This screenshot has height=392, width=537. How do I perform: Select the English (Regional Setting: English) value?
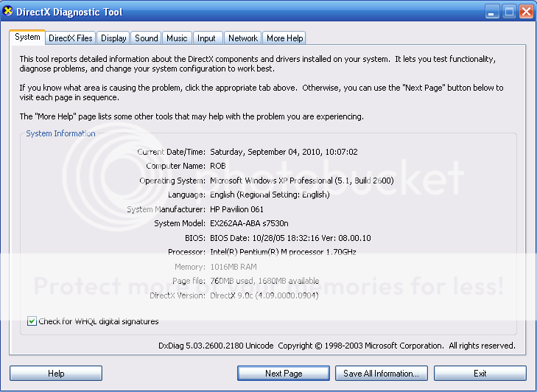click(x=270, y=195)
